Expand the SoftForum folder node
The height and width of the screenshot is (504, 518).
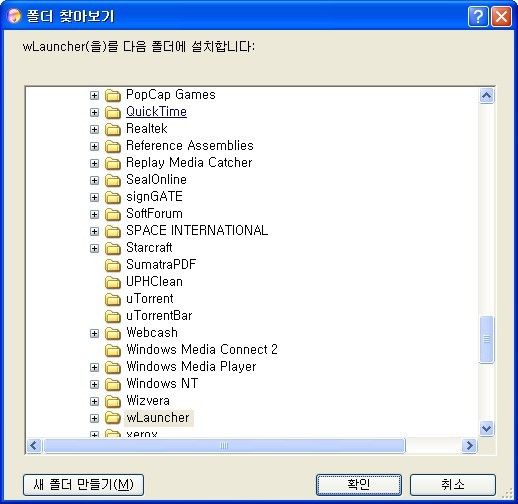click(x=94, y=215)
